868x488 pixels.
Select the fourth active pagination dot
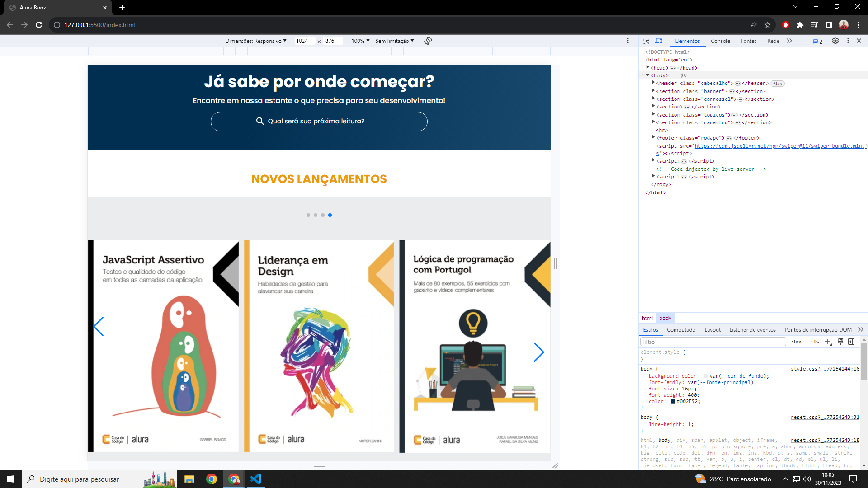pyautogui.click(x=330, y=215)
